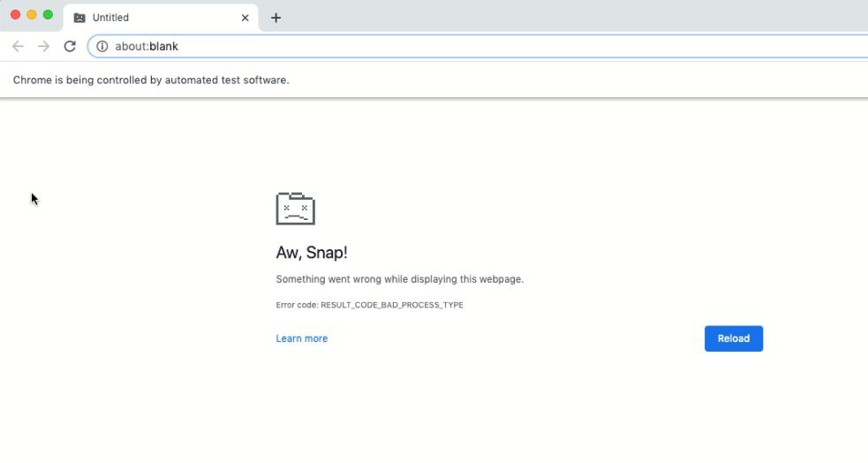Close the Untitled tab

[x=245, y=18]
